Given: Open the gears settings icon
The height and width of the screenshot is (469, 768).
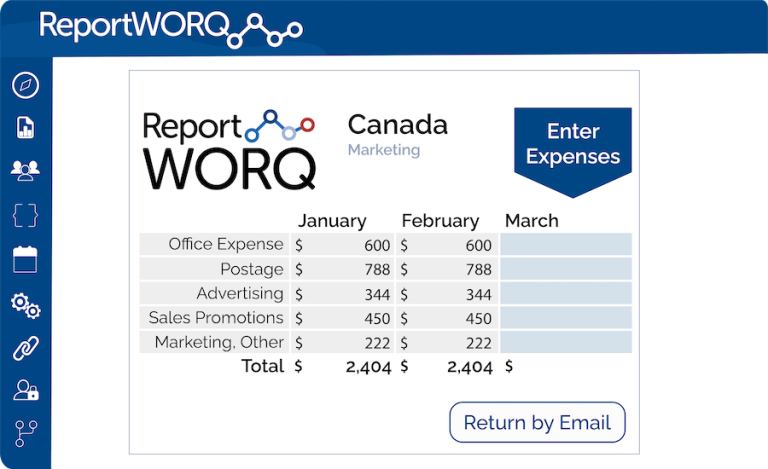Looking at the screenshot, I should tap(25, 305).
